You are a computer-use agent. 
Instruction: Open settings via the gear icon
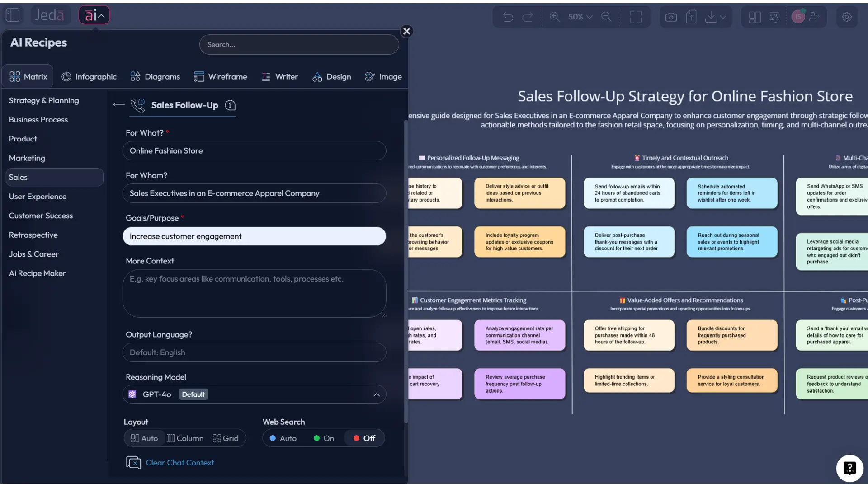pos(846,16)
